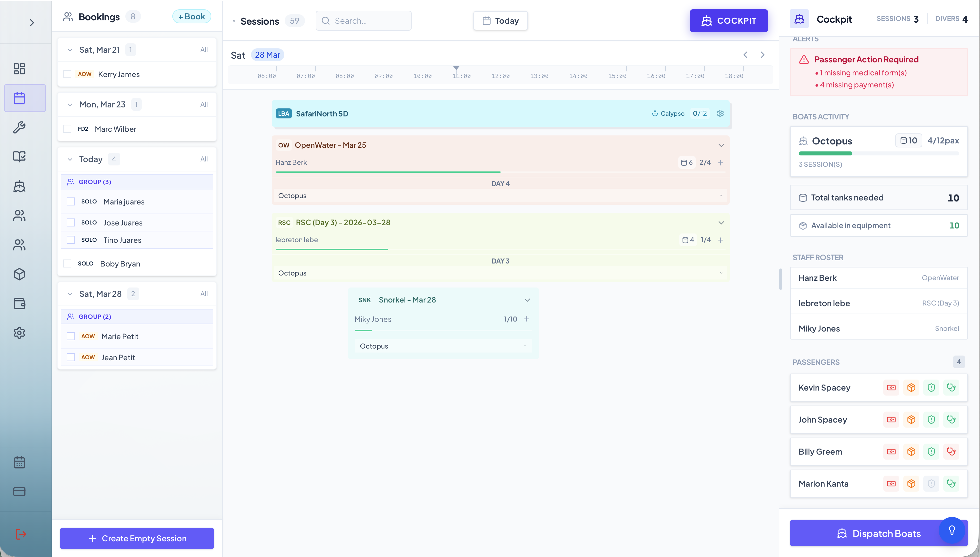Viewport: 980px width, 557px height.
Task: Click the sessions Search field
Action: click(x=363, y=21)
